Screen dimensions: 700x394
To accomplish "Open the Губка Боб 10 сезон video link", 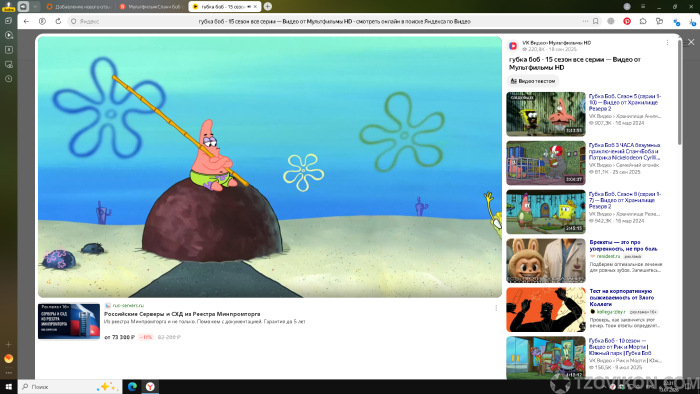I will 620,347.
